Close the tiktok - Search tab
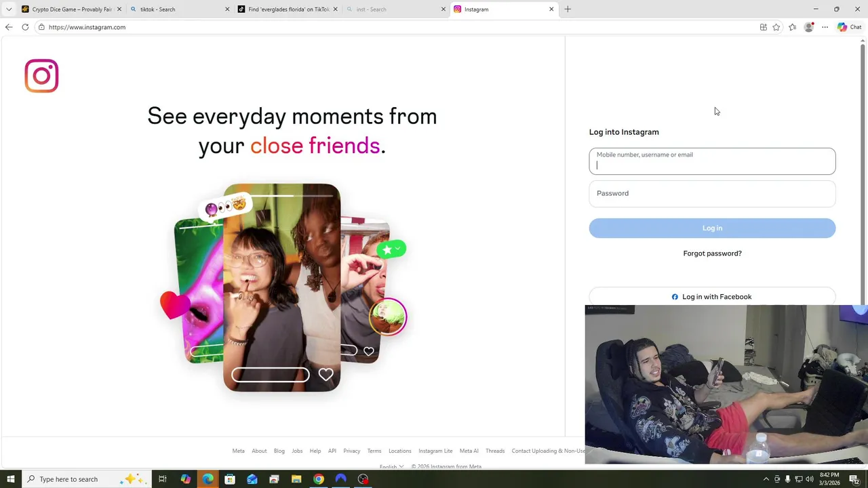The width and height of the screenshot is (868, 488). (x=227, y=9)
